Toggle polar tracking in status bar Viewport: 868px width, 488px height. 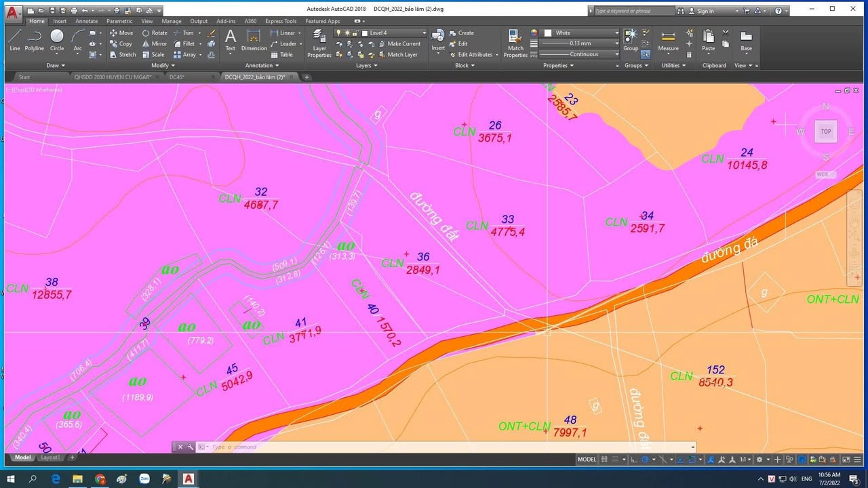[x=644, y=460]
